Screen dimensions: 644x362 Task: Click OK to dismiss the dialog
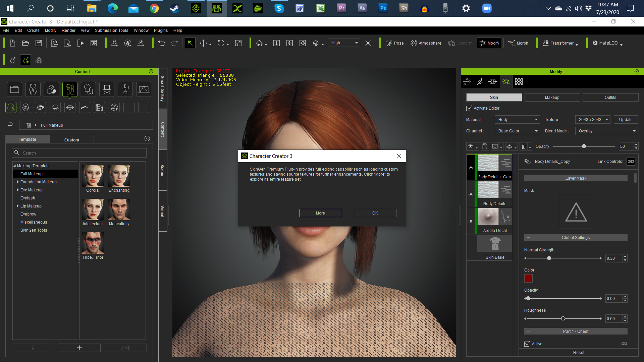pyautogui.click(x=375, y=213)
